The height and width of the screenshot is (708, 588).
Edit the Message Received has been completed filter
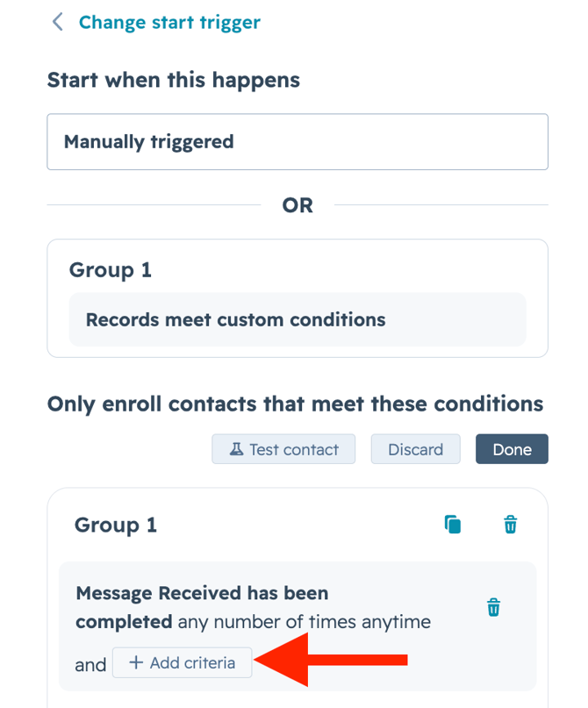point(254,608)
